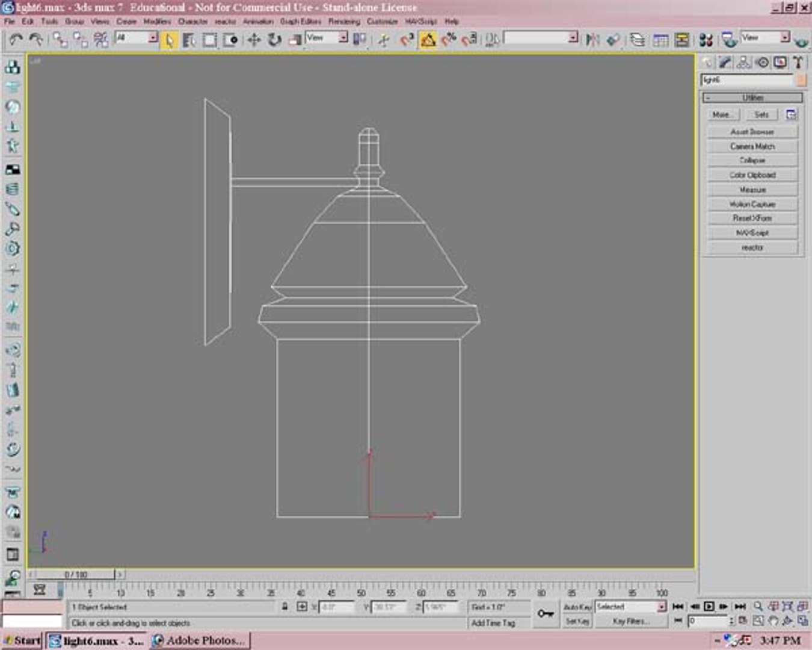Viewport: 812px width, 650px height.
Task: Activate the Select and Move tool
Action: (x=254, y=40)
